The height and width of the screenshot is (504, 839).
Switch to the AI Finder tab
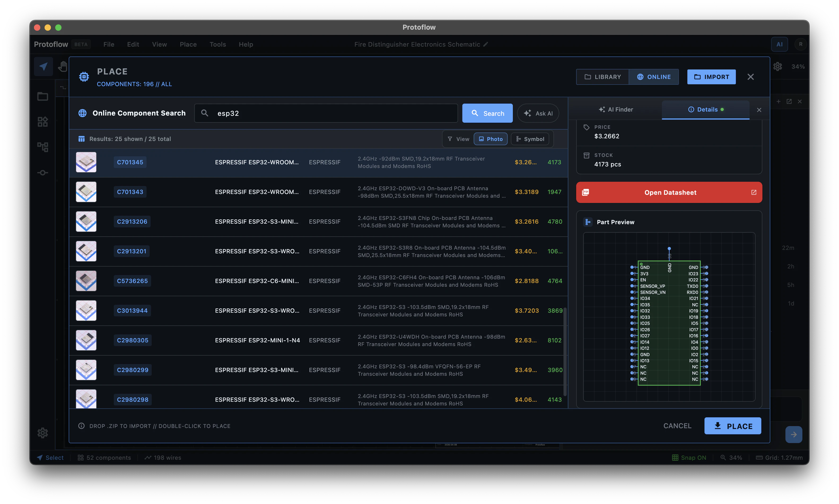coord(616,109)
